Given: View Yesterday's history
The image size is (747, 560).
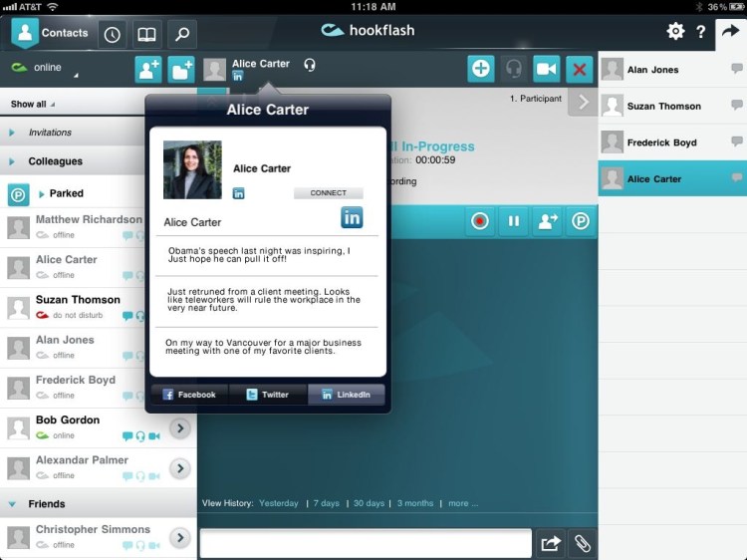Looking at the screenshot, I should (279, 503).
